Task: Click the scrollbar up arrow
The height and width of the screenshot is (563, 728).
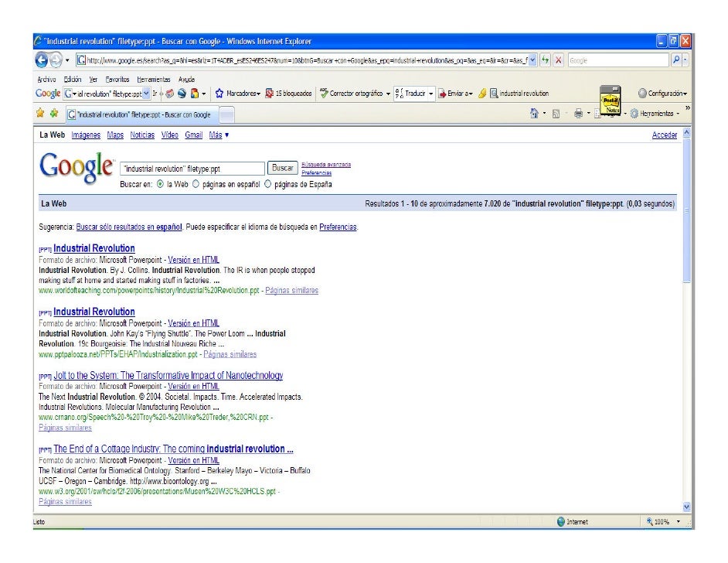Action: click(687, 132)
